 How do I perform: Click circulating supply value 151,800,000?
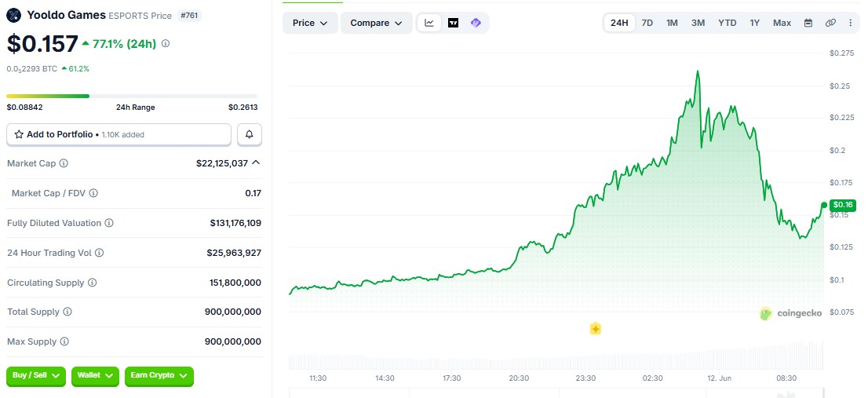[x=236, y=283]
